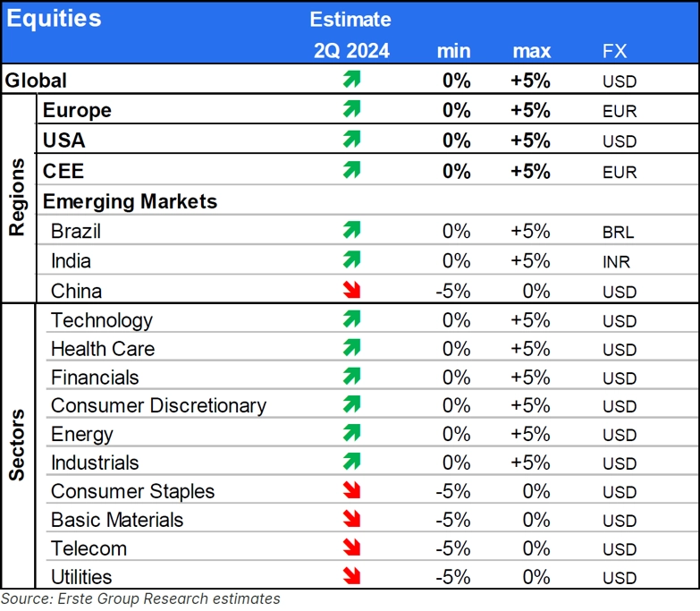The width and height of the screenshot is (700, 611).
Task: Click the BRL currency cell
Action: [x=618, y=233]
